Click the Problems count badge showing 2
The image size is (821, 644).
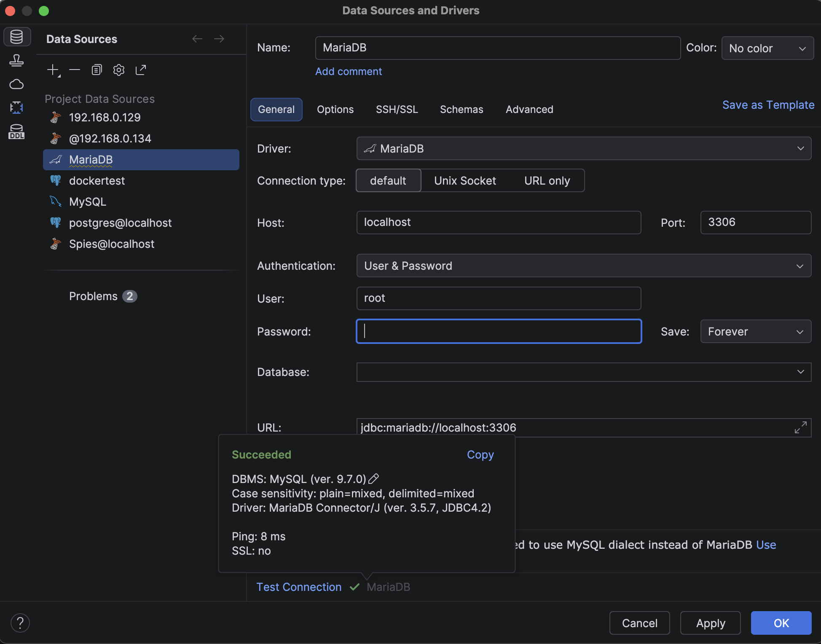click(130, 296)
